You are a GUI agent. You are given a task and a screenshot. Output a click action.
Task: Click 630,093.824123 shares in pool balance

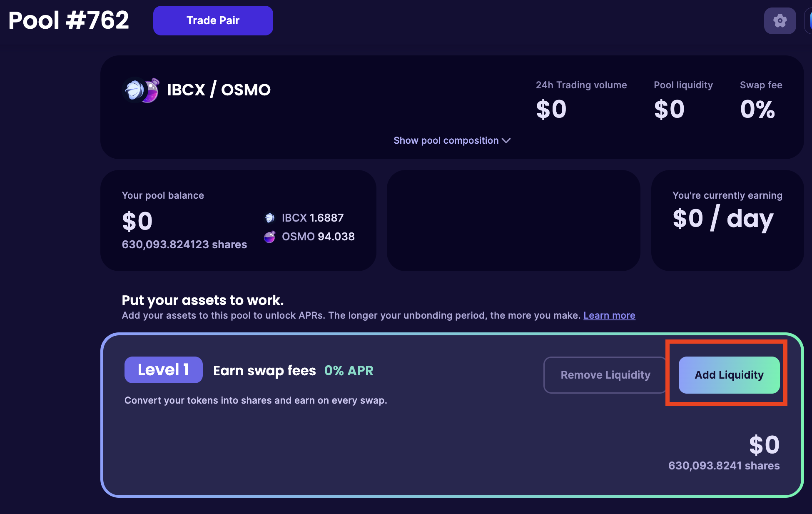(x=184, y=245)
